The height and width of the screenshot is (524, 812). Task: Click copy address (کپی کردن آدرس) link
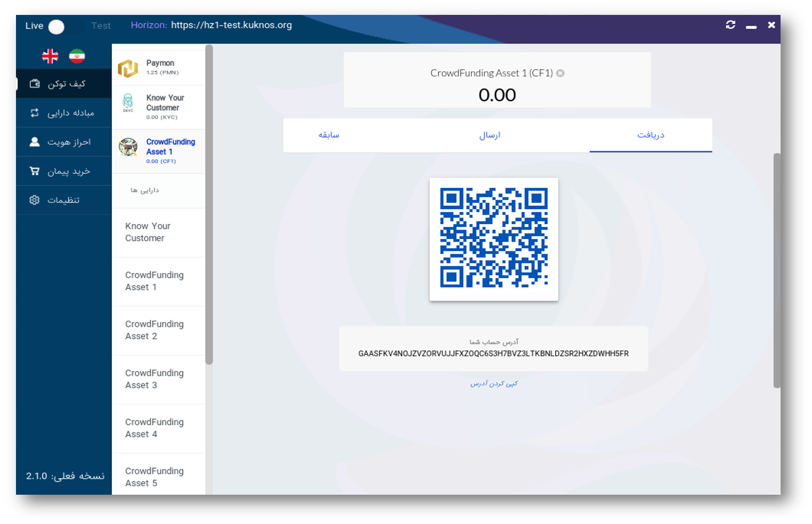coord(494,383)
